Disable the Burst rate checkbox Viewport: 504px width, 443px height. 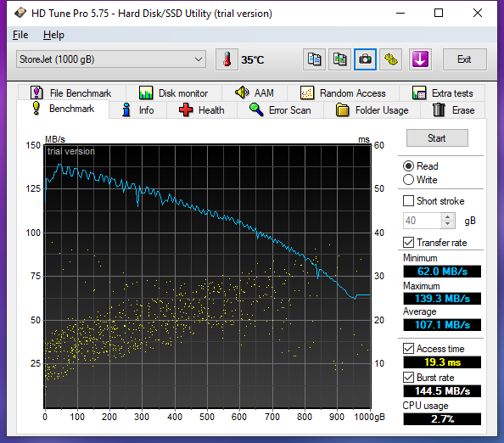click(408, 377)
